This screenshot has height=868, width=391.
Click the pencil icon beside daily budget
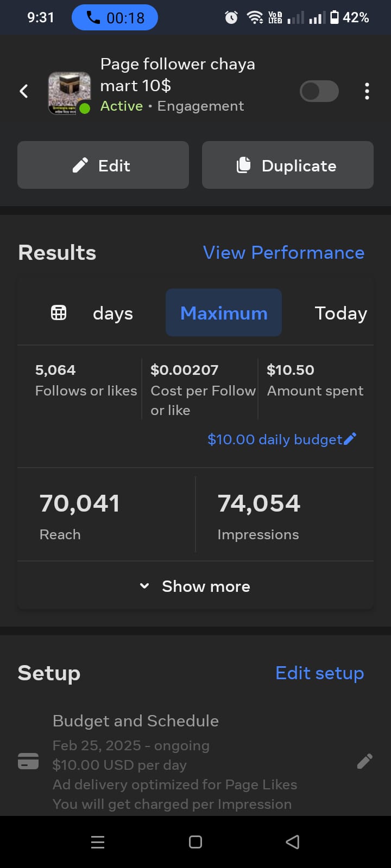(350, 438)
